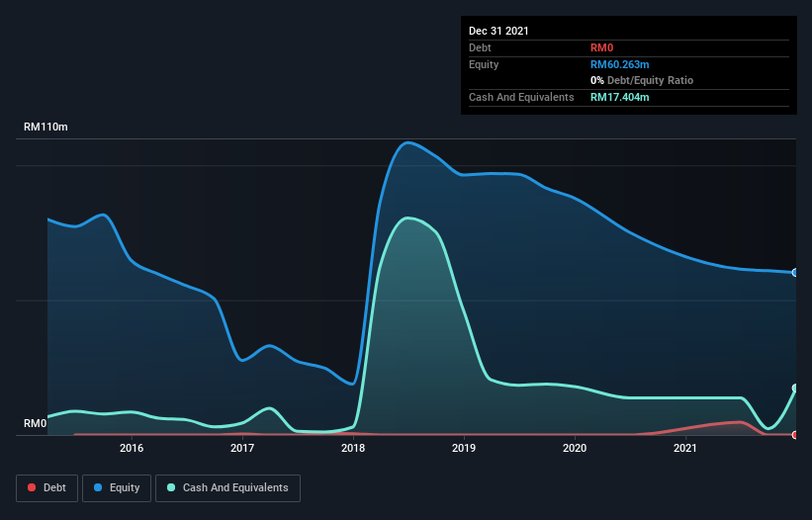Screen dimensions: 812x520
Task: Toggle the Debt series legend button
Action: (x=47, y=488)
